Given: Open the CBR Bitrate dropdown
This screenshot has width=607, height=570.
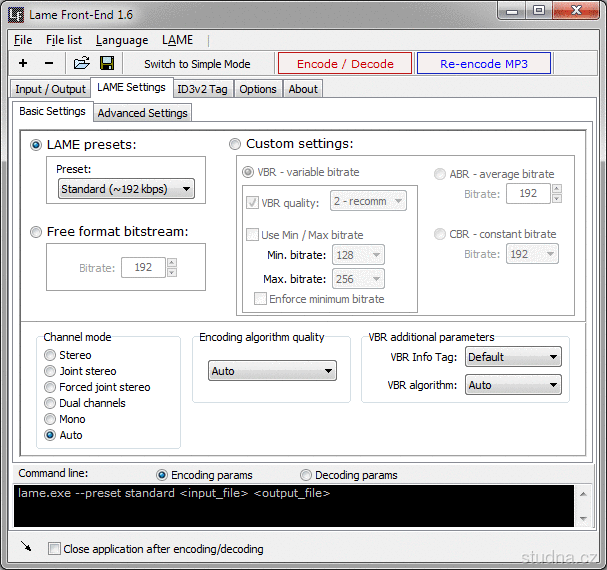Looking at the screenshot, I should (532, 254).
